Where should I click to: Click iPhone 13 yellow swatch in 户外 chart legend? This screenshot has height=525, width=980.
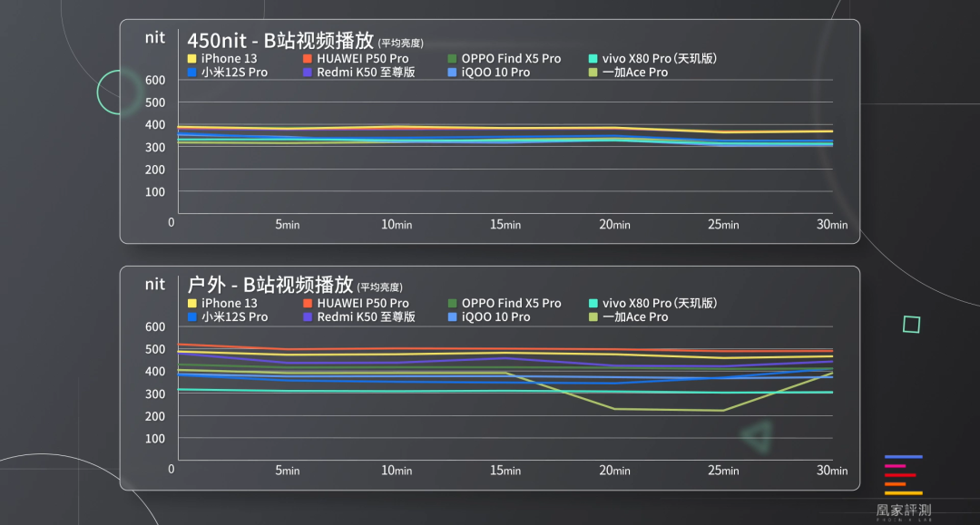[x=191, y=304]
